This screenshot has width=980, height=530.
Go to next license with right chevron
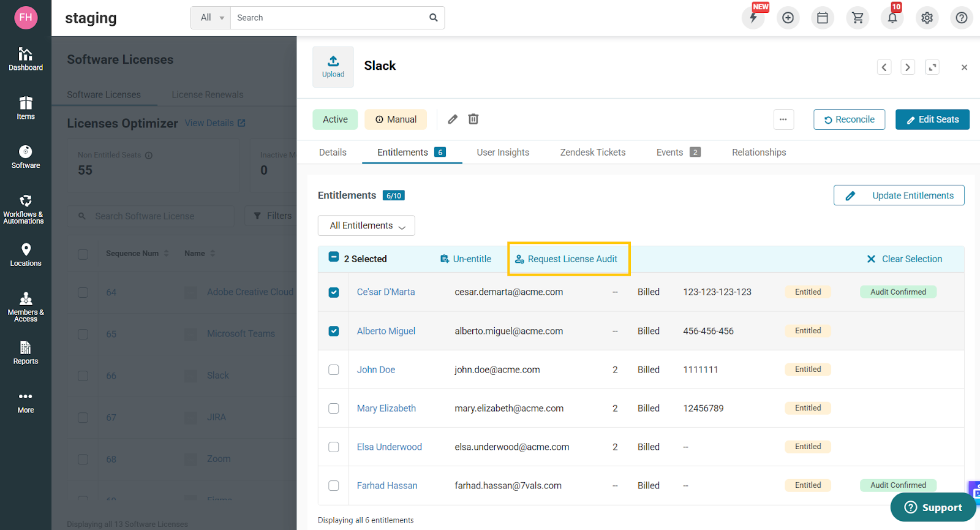point(908,67)
